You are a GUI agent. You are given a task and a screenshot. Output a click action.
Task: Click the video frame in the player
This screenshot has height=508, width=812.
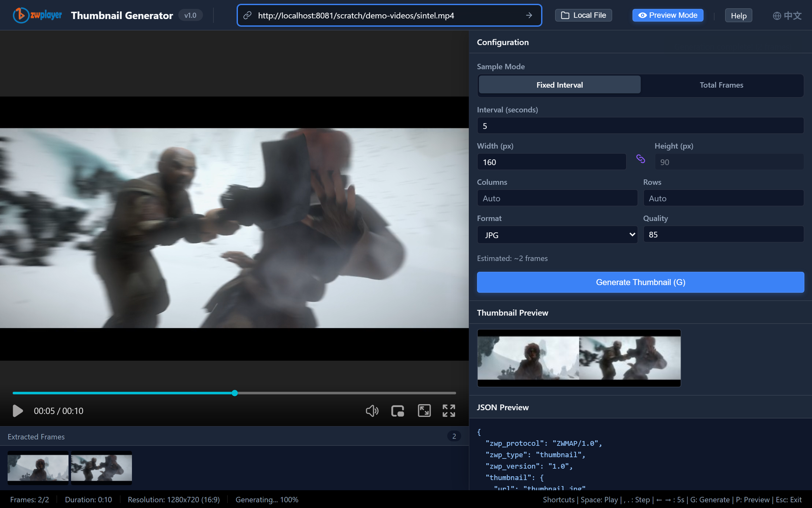234,228
